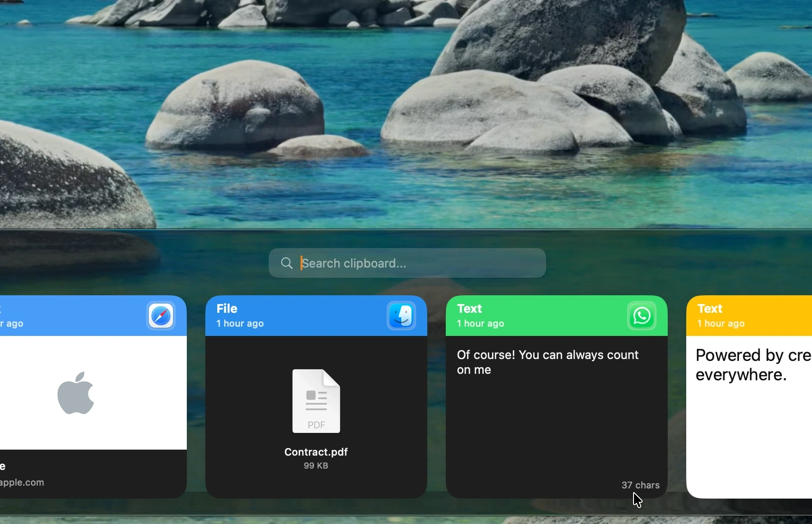Viewport: 812px width, 524px height.
Task: Select the PDF document icon for Contract.pdf
Action: (x=317, y=401)
